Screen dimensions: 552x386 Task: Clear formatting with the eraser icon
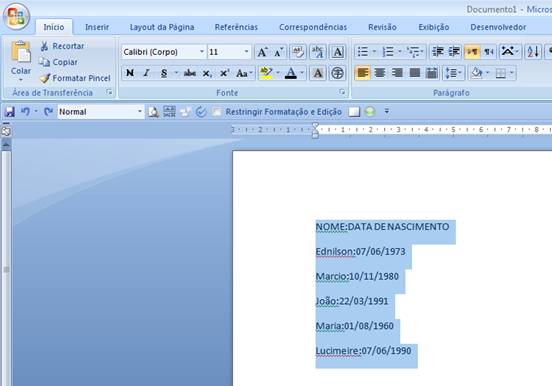(x=298, y=52)
